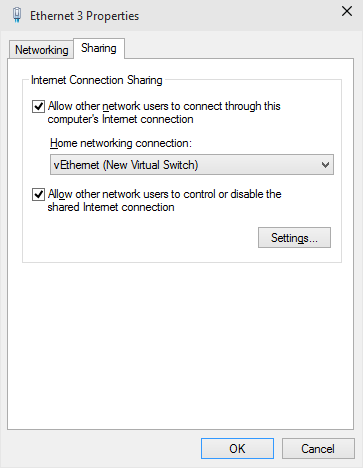
Task: Click the network adapter icon in title bar
Action: pyautogui.click(x=17, y=15)
